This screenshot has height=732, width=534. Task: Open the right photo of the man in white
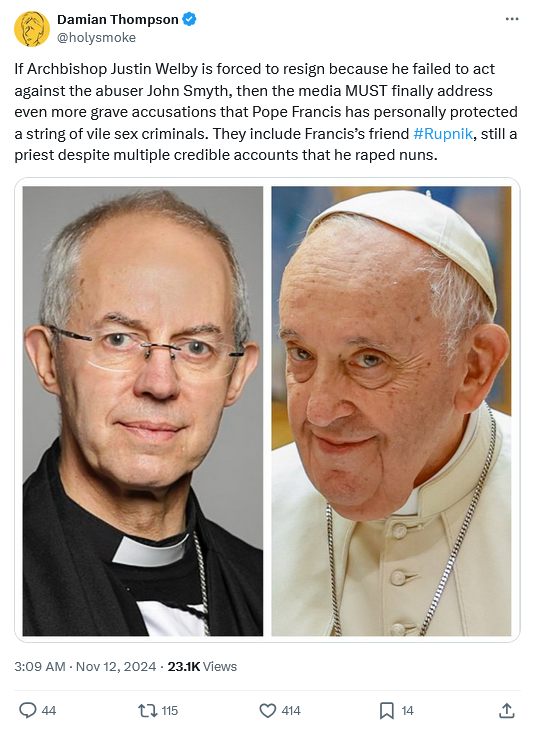[x=391, y=411]
